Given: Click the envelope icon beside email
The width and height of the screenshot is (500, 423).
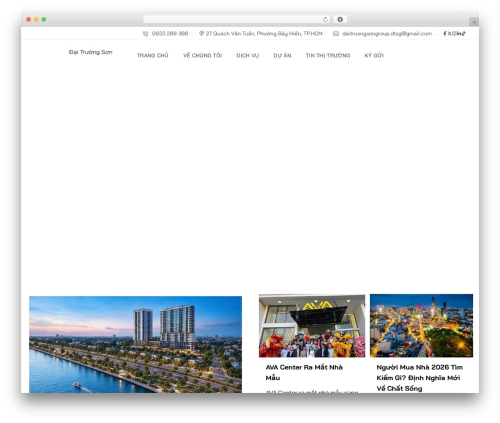Looking at the screenshot, I should 336,33.
